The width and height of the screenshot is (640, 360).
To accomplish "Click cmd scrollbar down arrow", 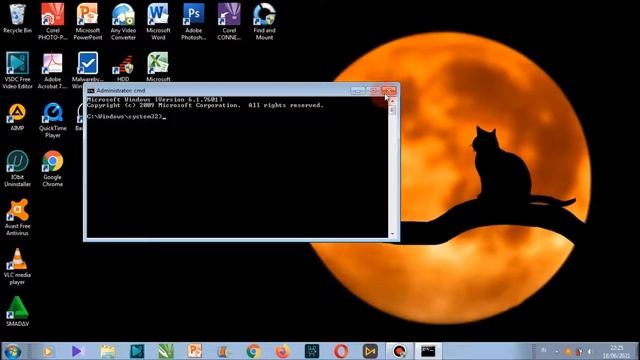I will (x=392, y=234).
